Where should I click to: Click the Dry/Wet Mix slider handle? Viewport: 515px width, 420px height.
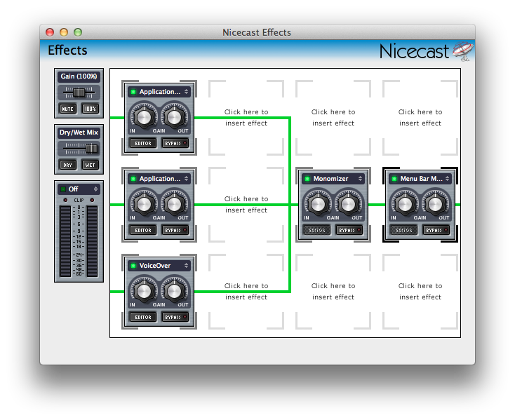coord(91,149)
